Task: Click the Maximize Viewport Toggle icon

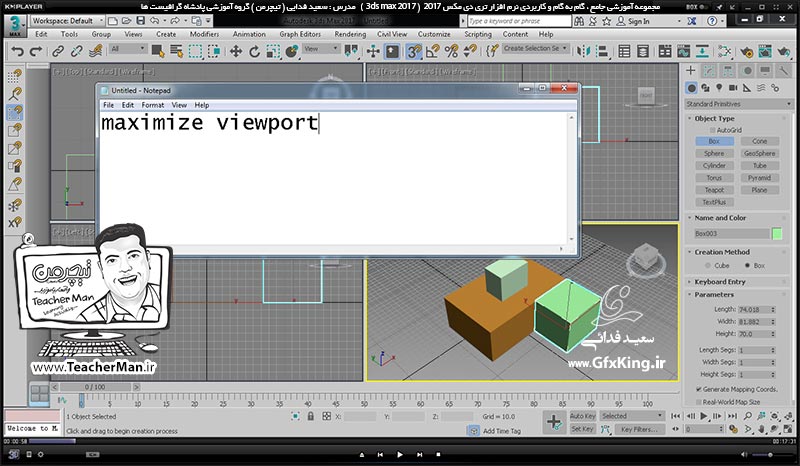Action: pyautogui.click(x=787, y=429)
